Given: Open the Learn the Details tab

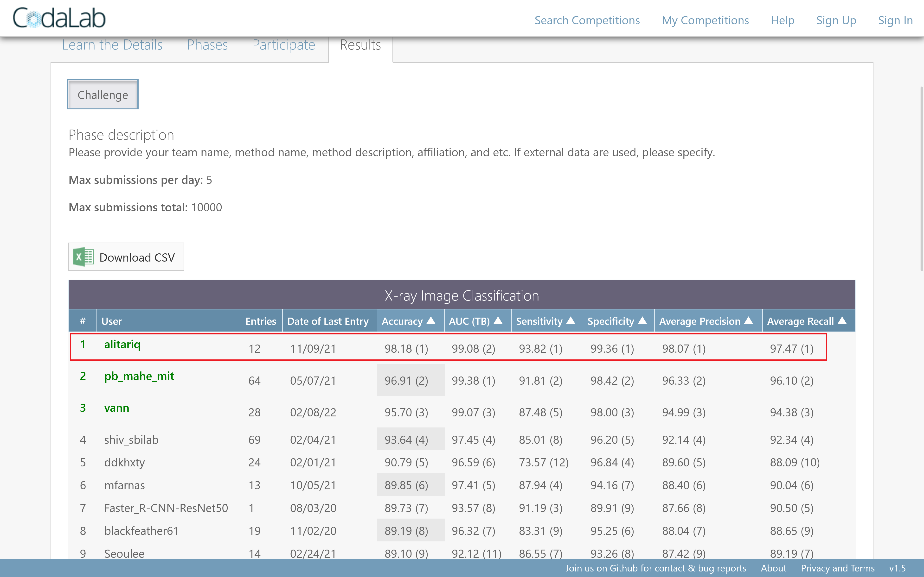Looking at the screenshot, I should 112,45.
